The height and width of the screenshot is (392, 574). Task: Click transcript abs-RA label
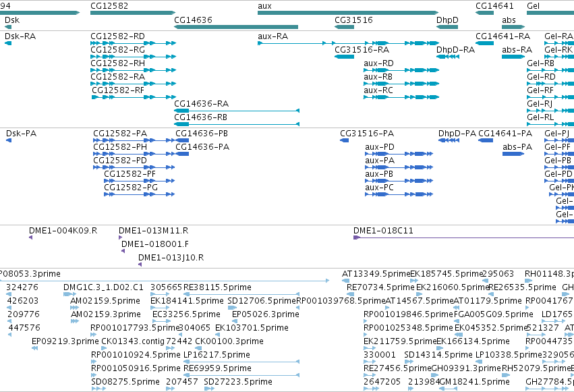(517, 50)
